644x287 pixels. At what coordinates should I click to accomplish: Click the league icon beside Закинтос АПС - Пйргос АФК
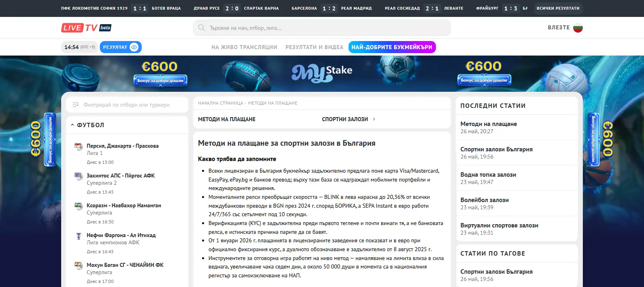pyautogui.click(x=78, y=176)
